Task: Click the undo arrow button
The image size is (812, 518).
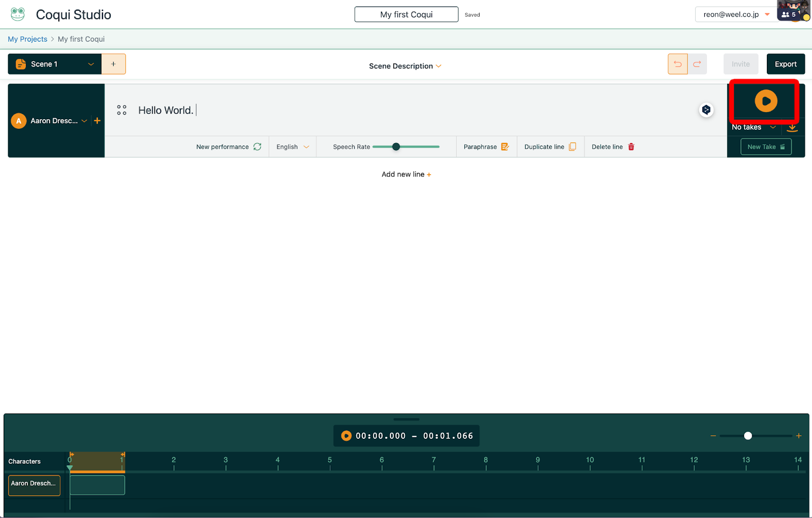Action: pos(678,64)
